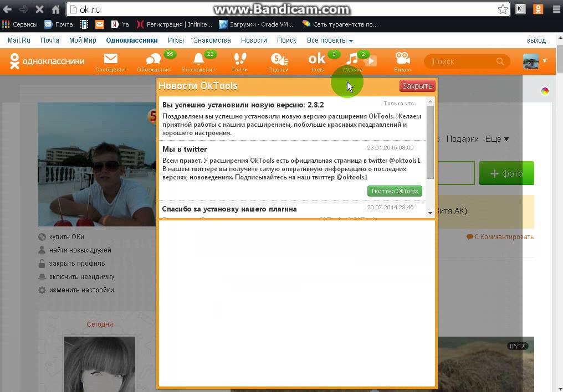This screenshot has height=392, width=563.
Task: Open the Гости footprints icon
Action: tap(239, 62)
